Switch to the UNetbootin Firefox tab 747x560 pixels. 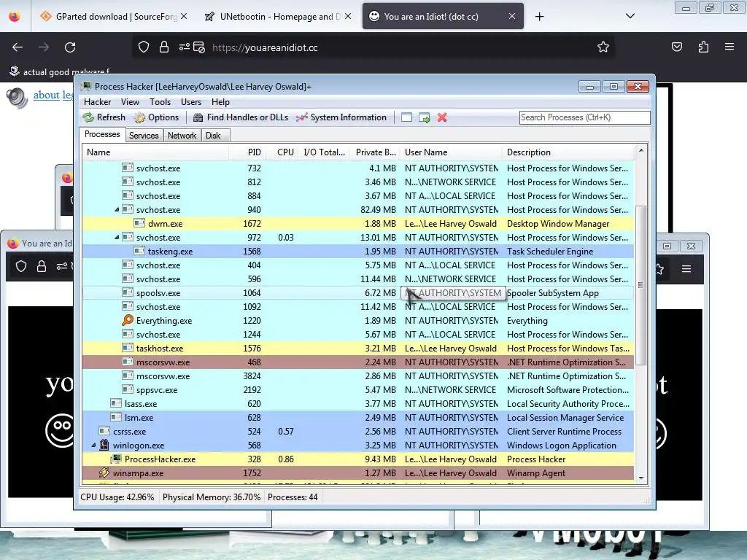tap(278, 17)
